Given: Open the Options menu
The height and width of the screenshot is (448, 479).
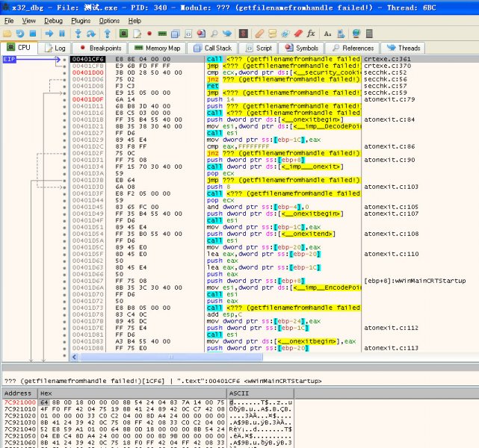Looking at the screenshot, I should pos(109,21).
